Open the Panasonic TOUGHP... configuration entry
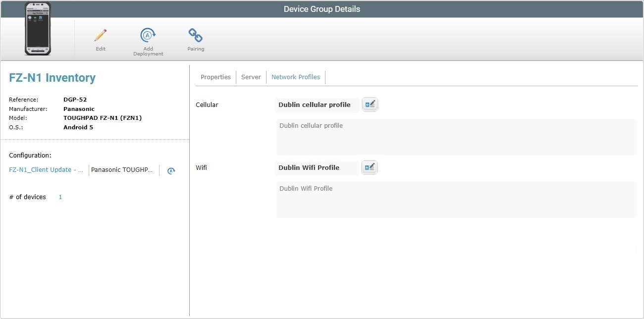644x319 pixels. pyautogui.click(x=122, y=170)
